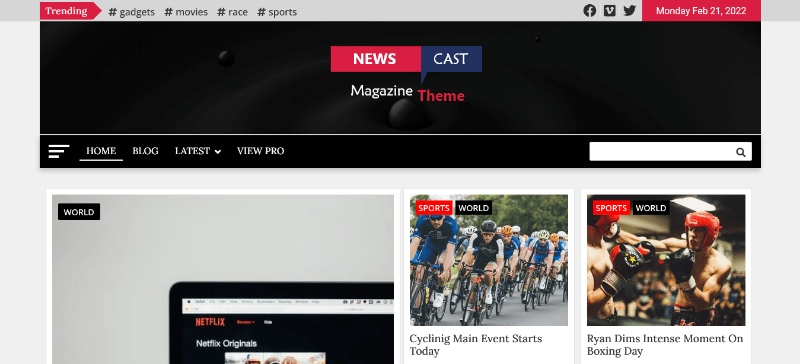Open the #race trending tag

click(232, 12)
